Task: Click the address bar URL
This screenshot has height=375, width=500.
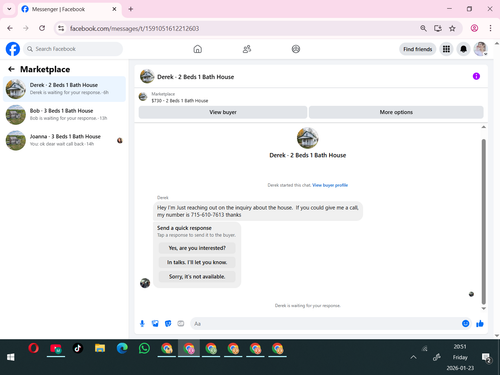Action: pos(134,29)
